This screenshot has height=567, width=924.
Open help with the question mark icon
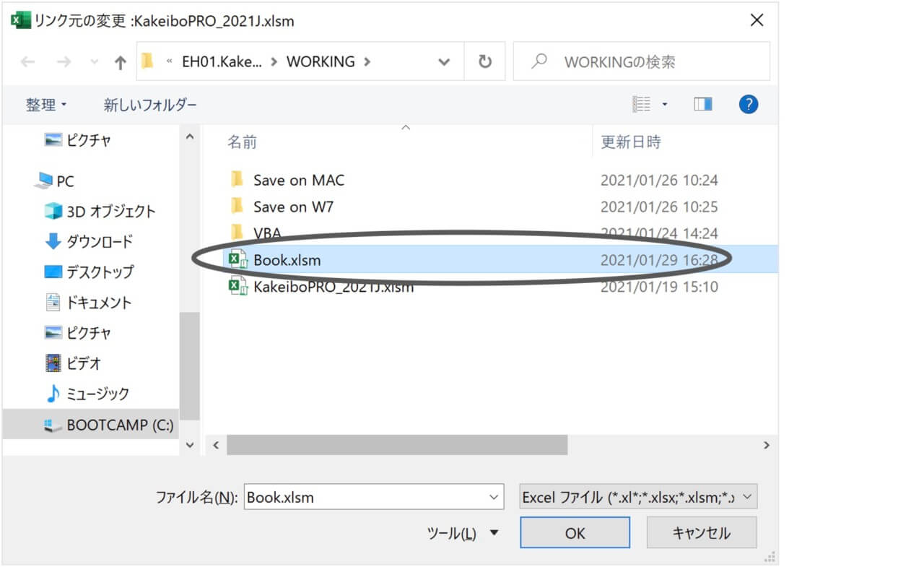(x=749, y=104)
